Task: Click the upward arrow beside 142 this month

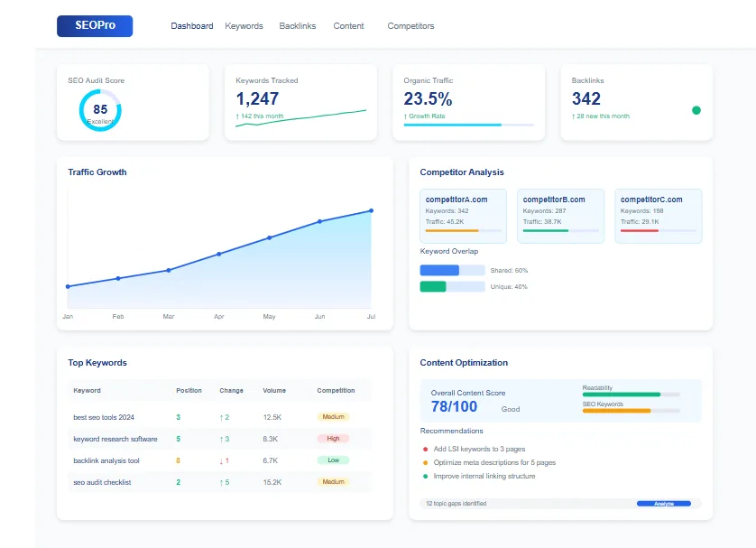Action: [x=236, y=116]
